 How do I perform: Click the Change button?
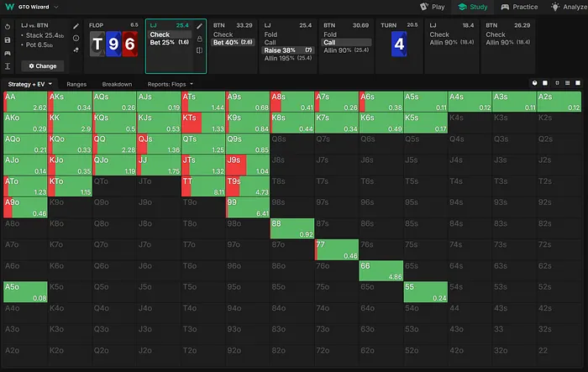pos(42,65)
